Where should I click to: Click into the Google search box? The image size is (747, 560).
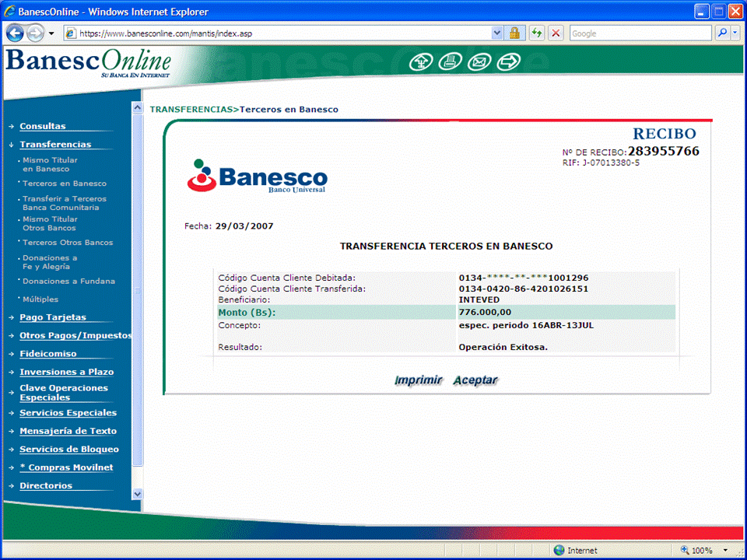640,33
